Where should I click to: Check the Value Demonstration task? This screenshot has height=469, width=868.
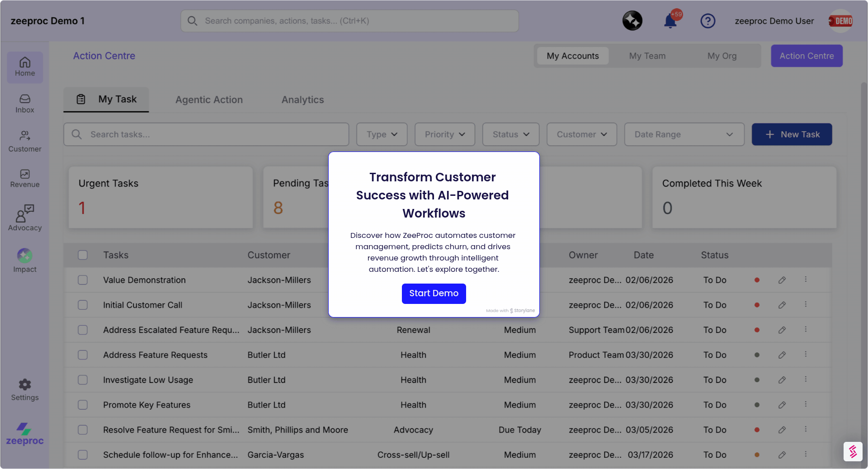point(83,280)
